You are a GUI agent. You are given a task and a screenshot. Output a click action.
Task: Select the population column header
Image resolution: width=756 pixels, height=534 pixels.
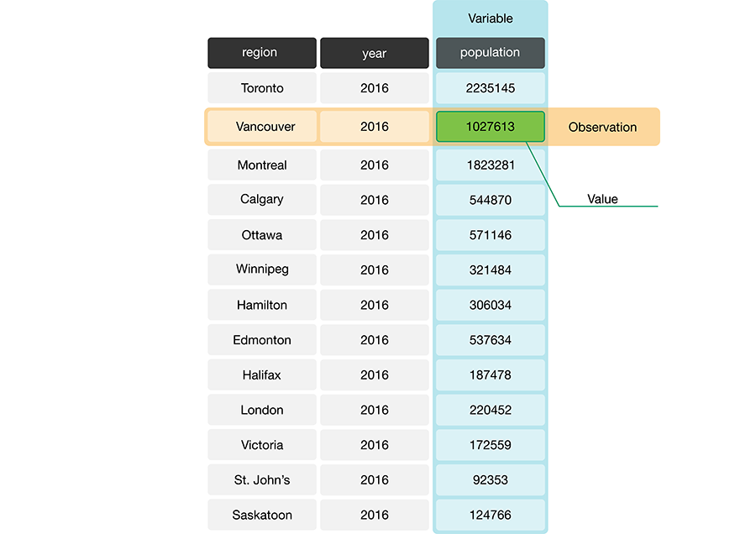(x=490, y=53)
